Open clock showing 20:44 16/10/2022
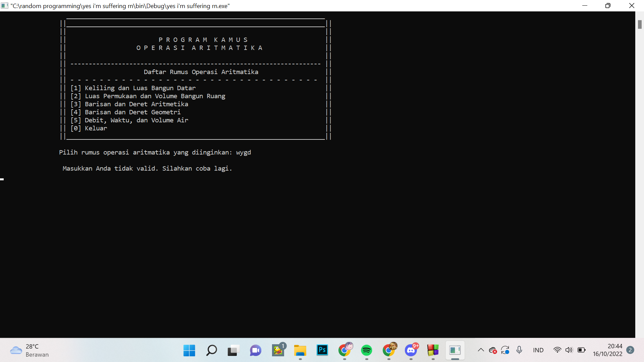The image size is (644, 362). point(607,350)
